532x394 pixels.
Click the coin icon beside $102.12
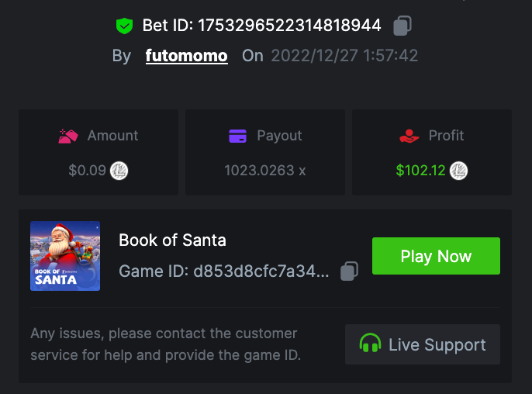click(x=459, y=170)
